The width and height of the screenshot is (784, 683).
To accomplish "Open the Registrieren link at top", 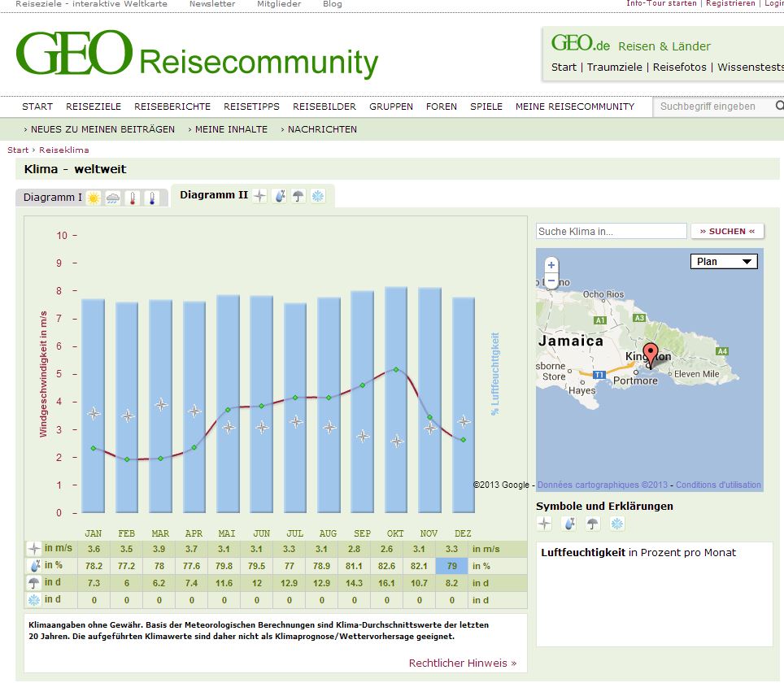I will [730, 4].
